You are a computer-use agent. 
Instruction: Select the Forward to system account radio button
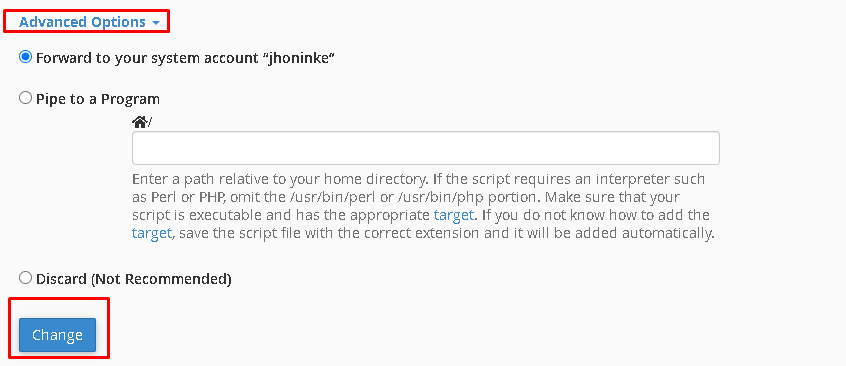click(25, 57)
